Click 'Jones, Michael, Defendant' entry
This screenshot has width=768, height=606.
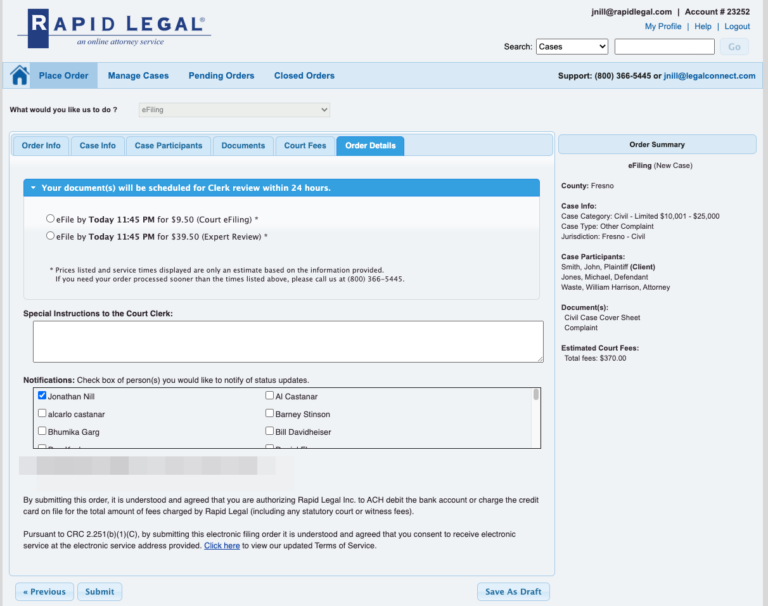click(x=604, y=277)
